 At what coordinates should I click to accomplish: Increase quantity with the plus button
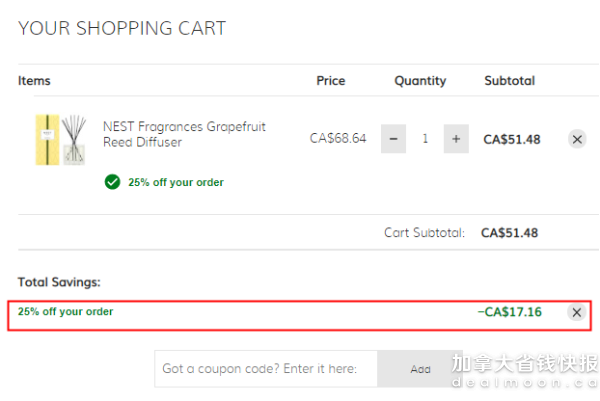click(456, 139)
